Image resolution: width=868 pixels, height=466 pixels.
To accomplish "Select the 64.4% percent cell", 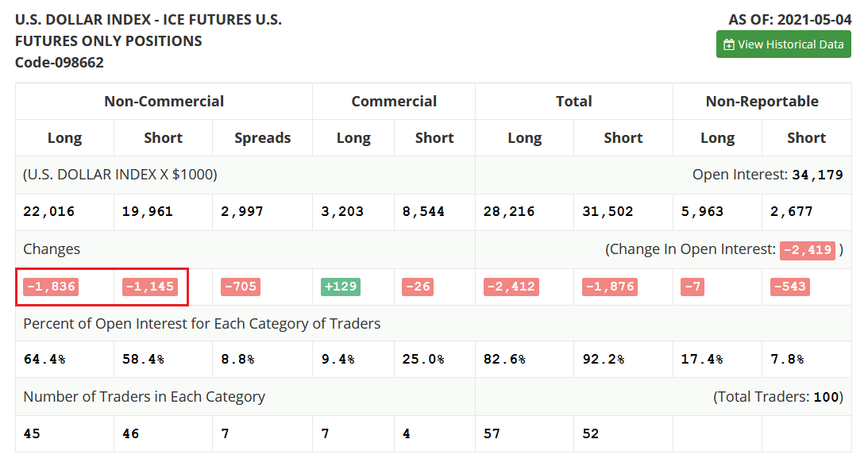I will [x=44, y=359].
